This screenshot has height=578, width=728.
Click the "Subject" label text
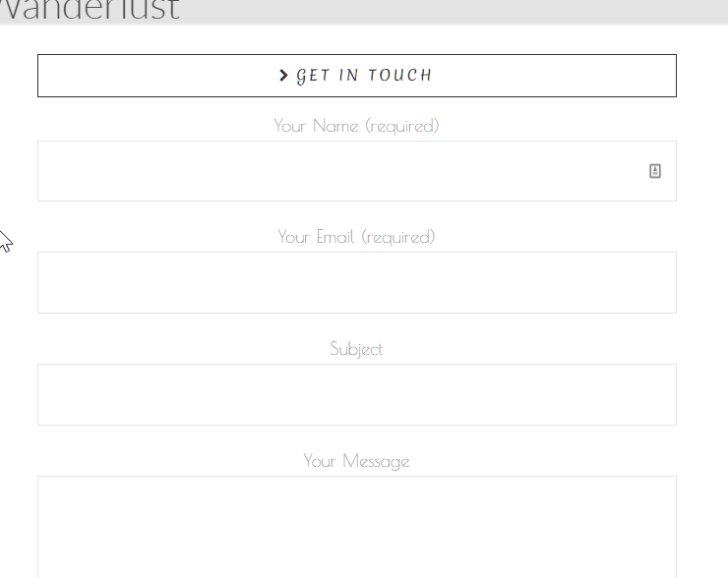[356, 349]
